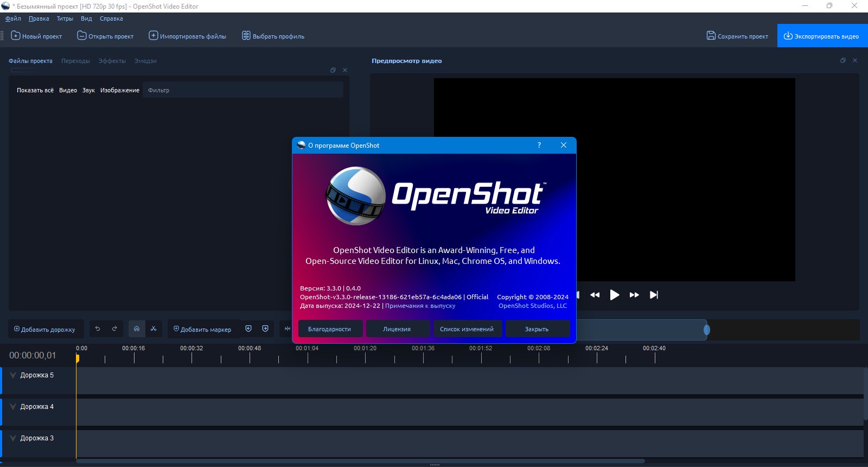Save with Сохранить проект button
868x467 pixels.
737,36
